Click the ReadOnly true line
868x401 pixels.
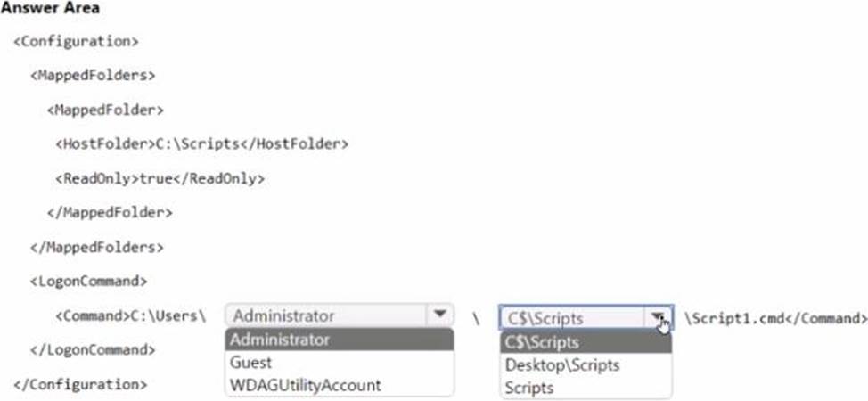pos(160,178)
